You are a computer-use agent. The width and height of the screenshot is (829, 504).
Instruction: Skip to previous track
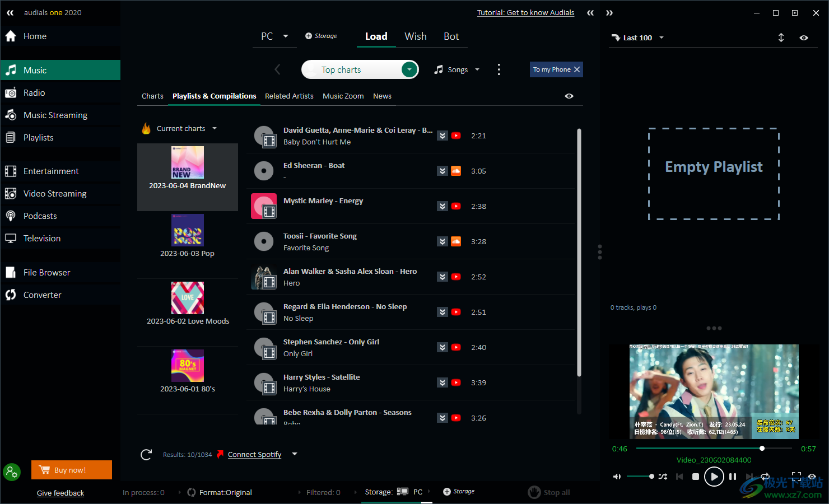(x=679, y=477)
